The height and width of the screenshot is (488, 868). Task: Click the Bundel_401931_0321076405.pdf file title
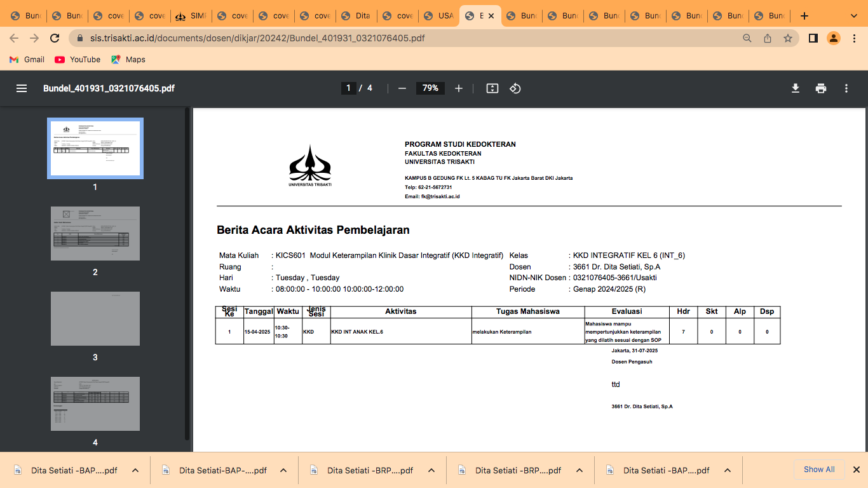click(x=109, y=88)
